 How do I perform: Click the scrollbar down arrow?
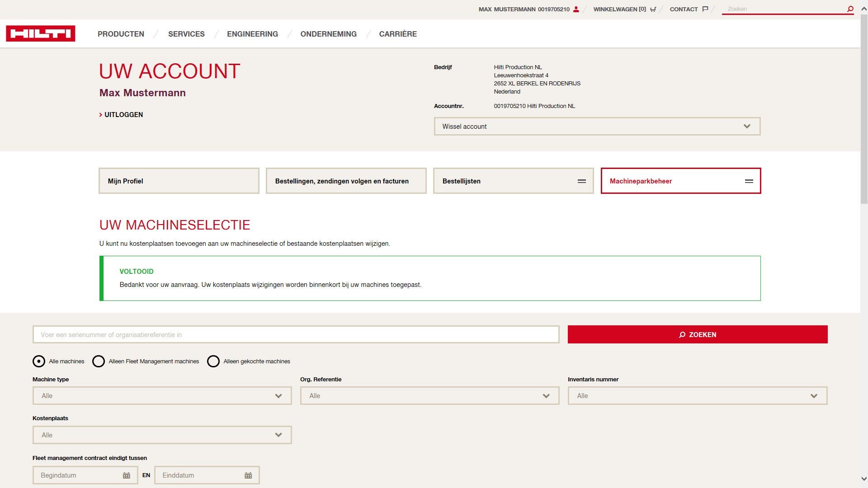tap(864, 479)
